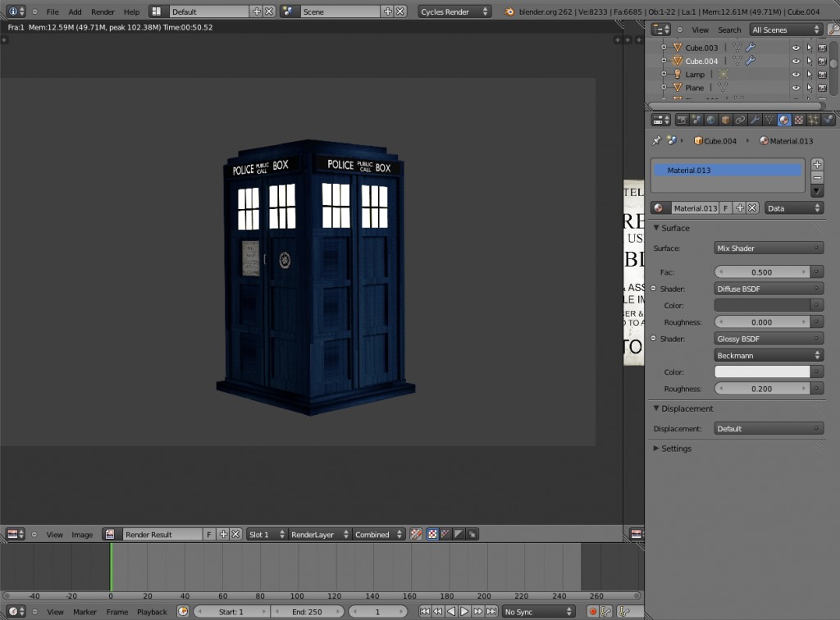Click the Render Result name field

tap(160, 534)
